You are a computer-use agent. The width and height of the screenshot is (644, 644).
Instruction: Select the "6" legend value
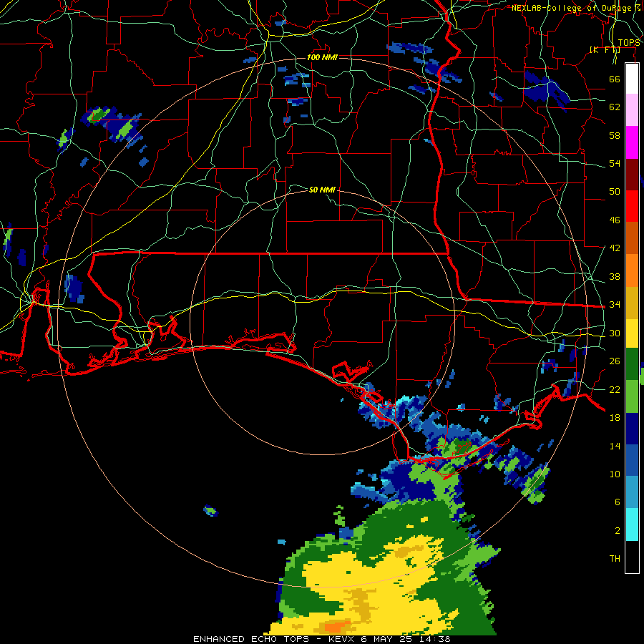pyautogui.click(x=617, y=502)
